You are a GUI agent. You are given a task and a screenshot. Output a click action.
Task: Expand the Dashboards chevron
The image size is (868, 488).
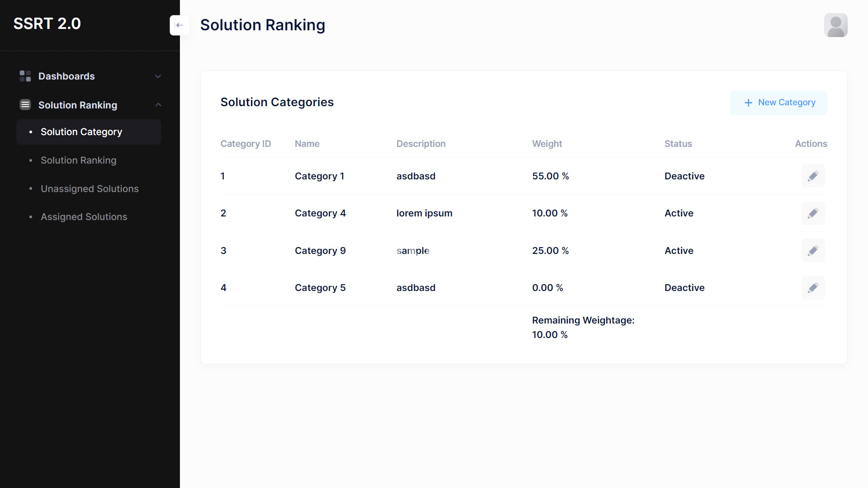[x=158, y=76]
